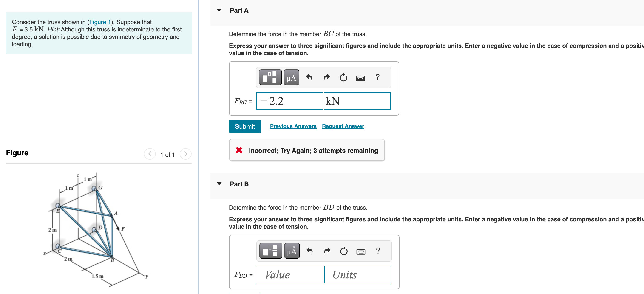The width and height of the screenshot is (644, 294).
Task: Go to previous figure arrow
Action: click(x=150, y=154)
